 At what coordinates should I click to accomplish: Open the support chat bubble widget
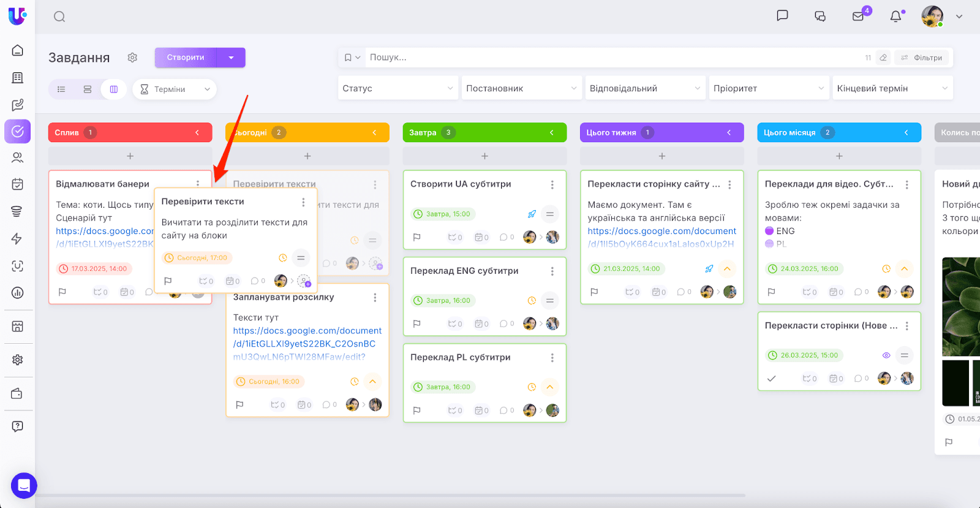[24, 486]
